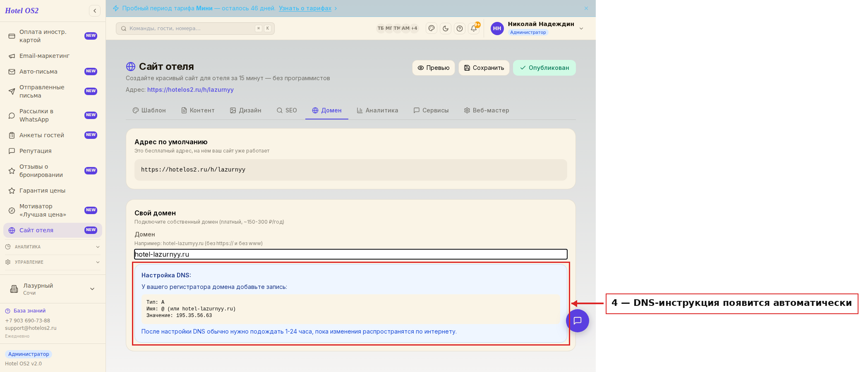Image resolution: width=868 pixels, height=372 pixels.
Task: Open the hotelos2.ru/h/lazurnyy address link
Action: coord(190,90)
